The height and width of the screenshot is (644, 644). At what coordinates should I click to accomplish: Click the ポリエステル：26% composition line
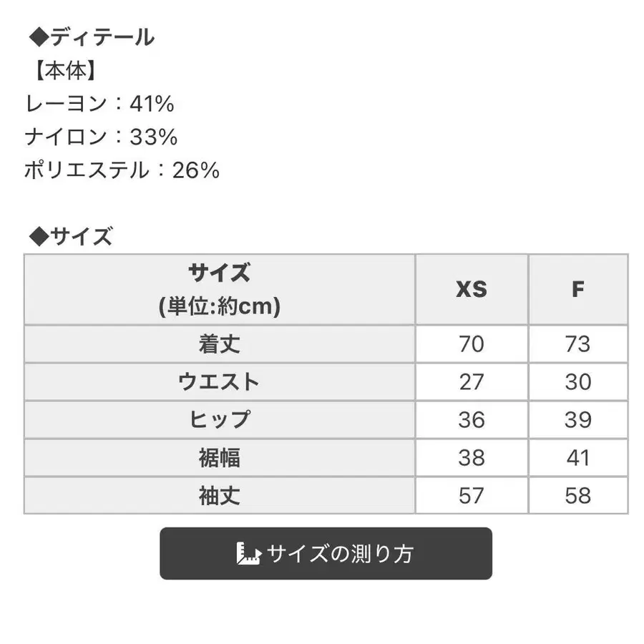click(120, 170)
